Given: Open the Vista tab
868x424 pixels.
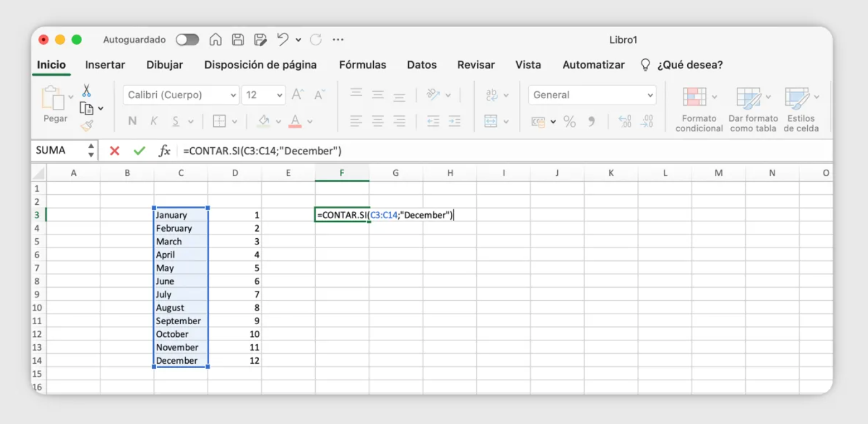Looking at the screenshot, I should 528,65.
